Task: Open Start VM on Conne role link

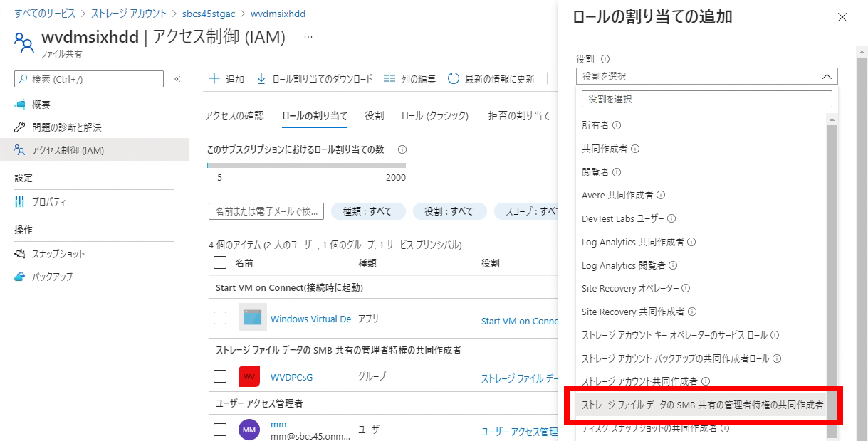Action: coord(520,321)
